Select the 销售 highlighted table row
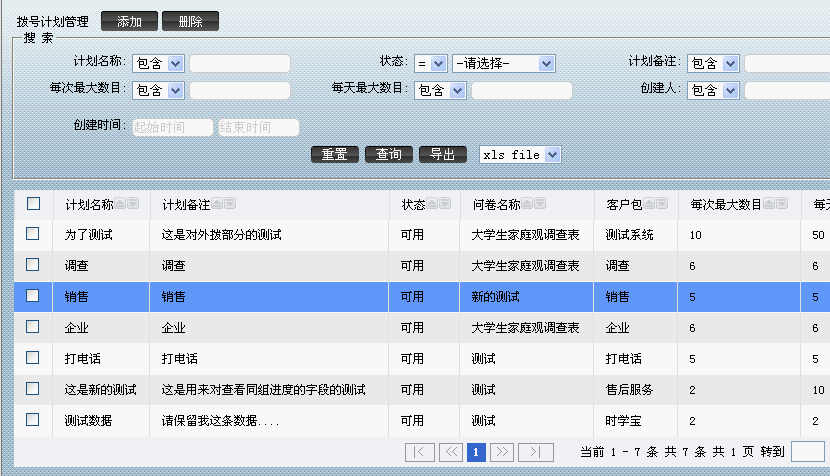 (300, 296)
